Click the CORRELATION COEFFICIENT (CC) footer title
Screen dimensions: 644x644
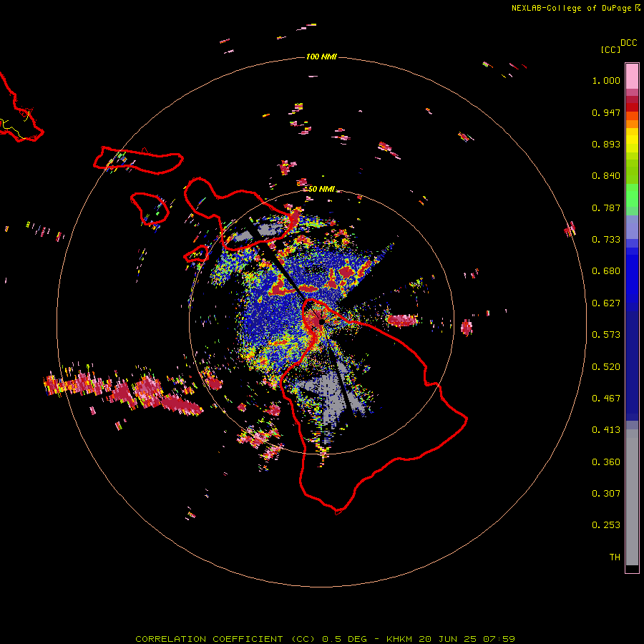coord(225,639)
